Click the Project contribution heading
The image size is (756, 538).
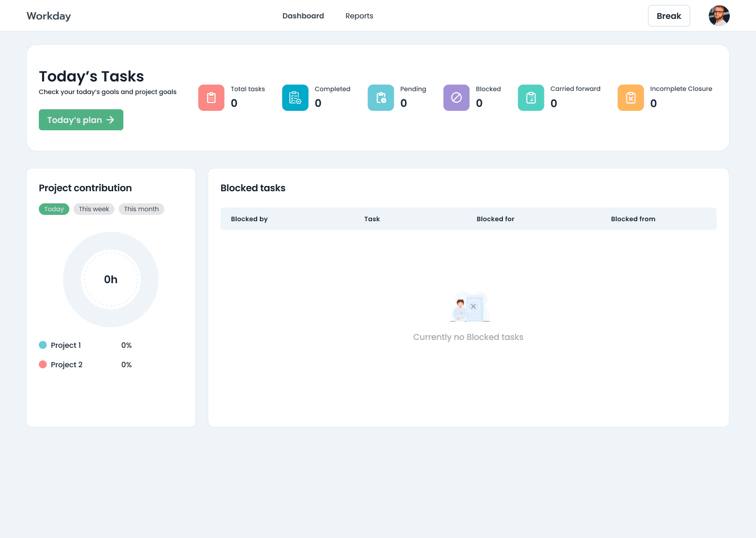[x=85, y=188]
